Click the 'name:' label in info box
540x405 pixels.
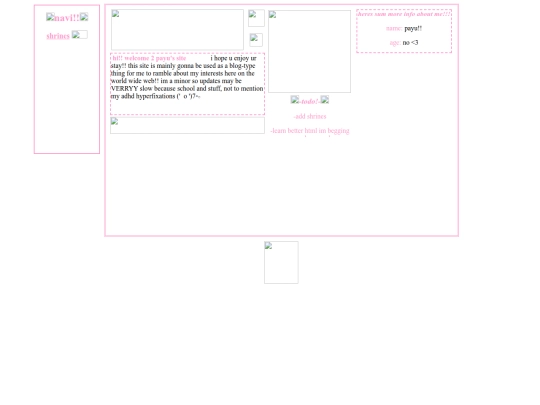coord(394,29)
